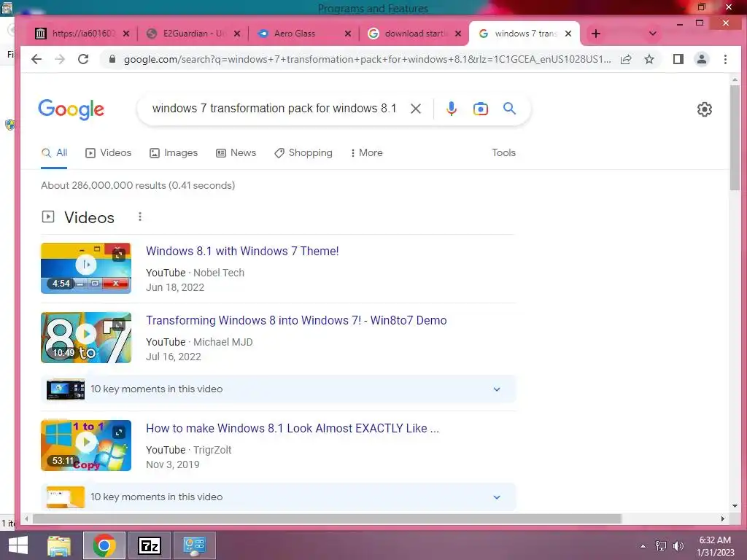Open 7-Zip from the taskbar
Viewport: 747px width, 560px height.
click(149, 545)
